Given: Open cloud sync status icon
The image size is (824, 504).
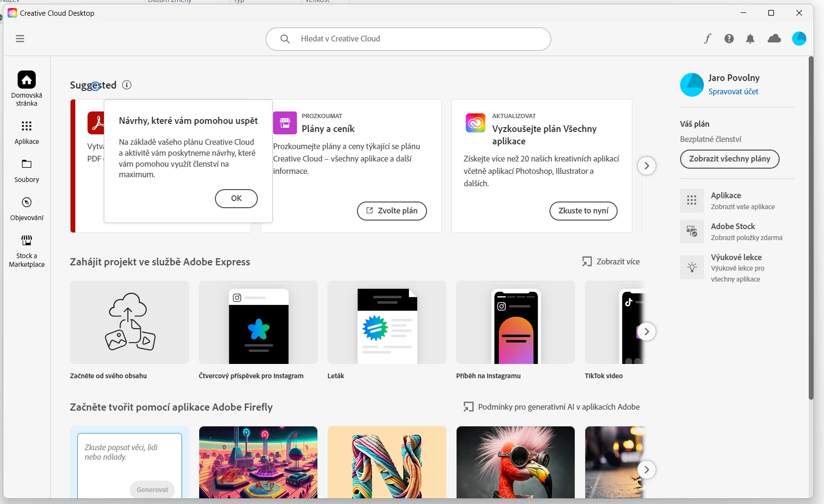Looking at the screenshot, I should click(x=774, y=39).
